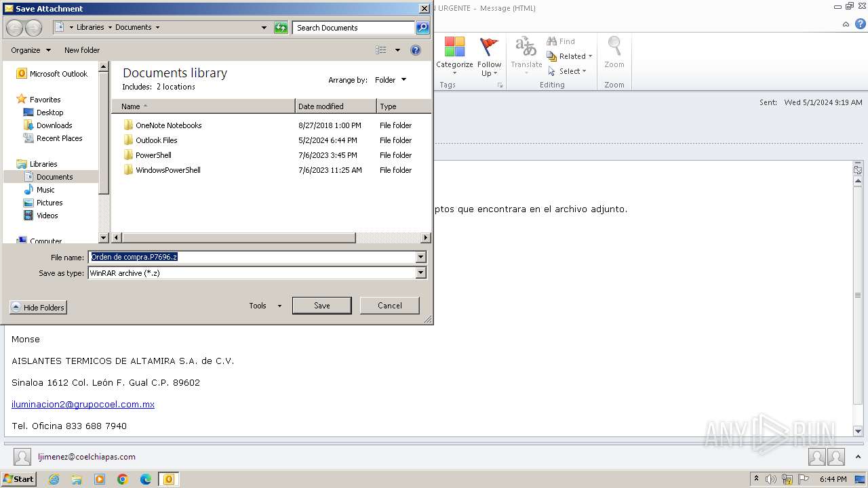Image resolution: width=868 pixels, height=488 pixels.
Task: Select Desktop under Favorites
Action: pos(43,113)
